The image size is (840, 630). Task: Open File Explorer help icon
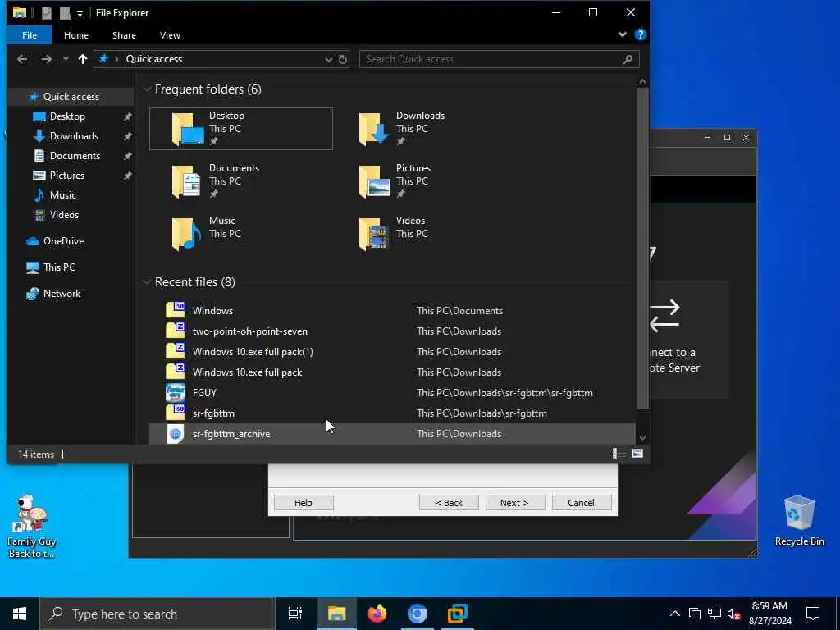(x=640, y=34)
